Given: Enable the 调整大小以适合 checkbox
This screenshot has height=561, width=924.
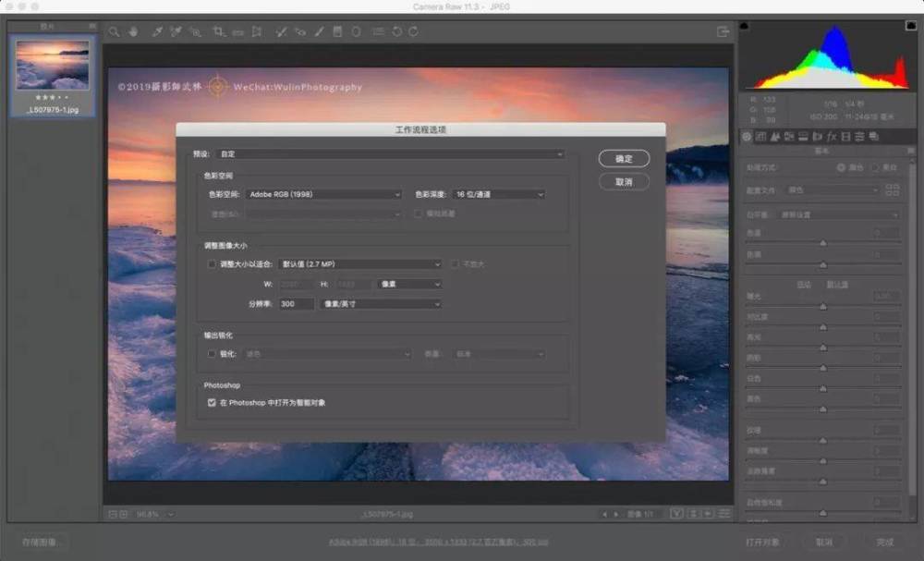Looking at the screenshot, I should (213, 264).
